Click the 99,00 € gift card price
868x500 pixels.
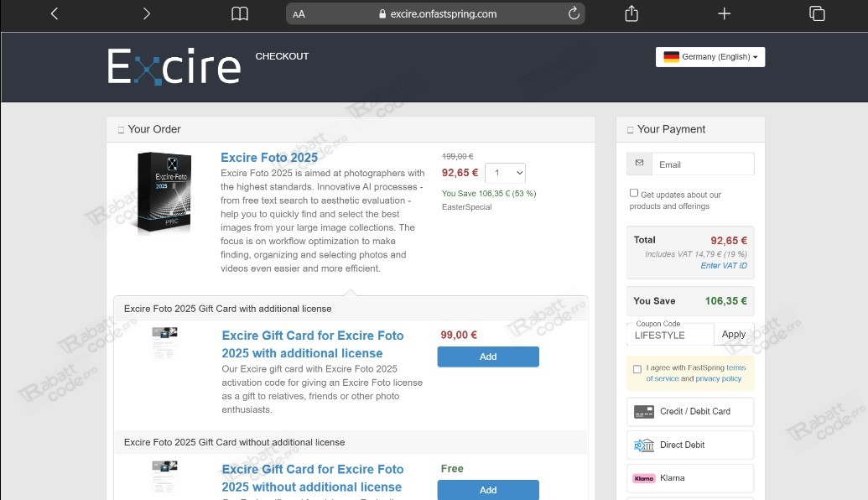pos(459,335)
